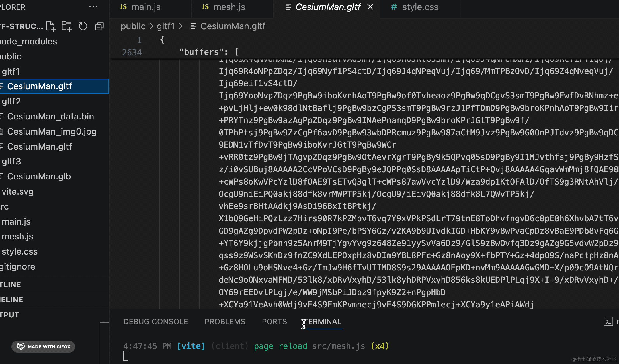Viewport: 619px width, 364px height.
Task: Open the Explorer more actions menu
Action: (93, 7)
